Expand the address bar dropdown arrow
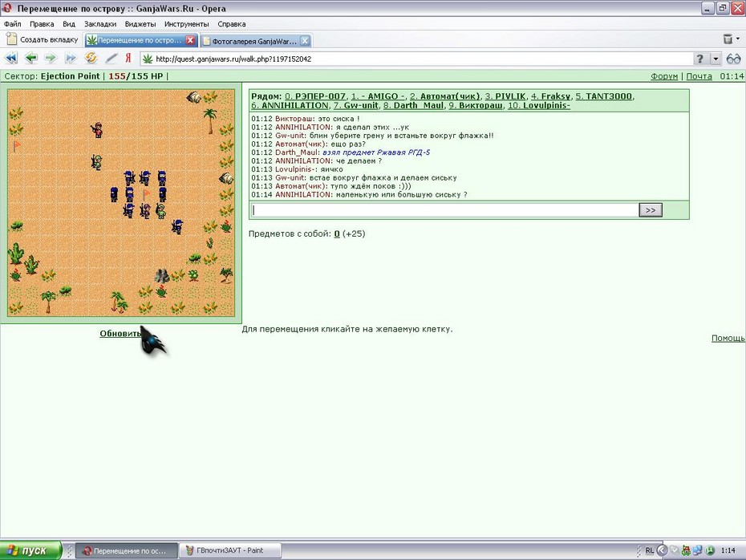746x560 pixels. click(716, 59)
